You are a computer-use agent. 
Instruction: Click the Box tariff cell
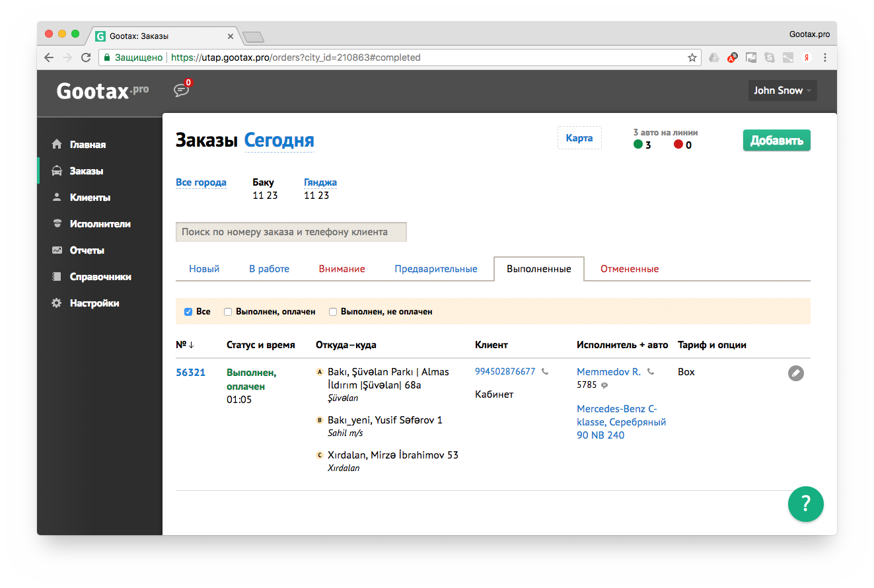point(686,372)
